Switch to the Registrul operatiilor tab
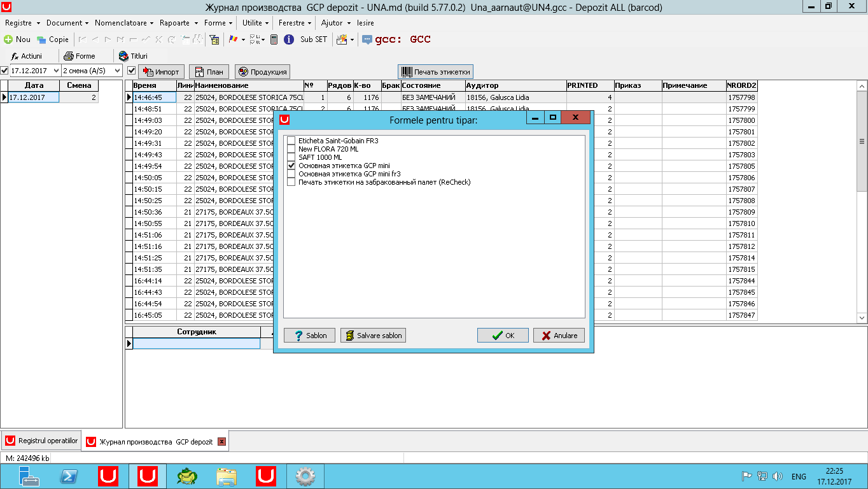 [x=41, y=441]
